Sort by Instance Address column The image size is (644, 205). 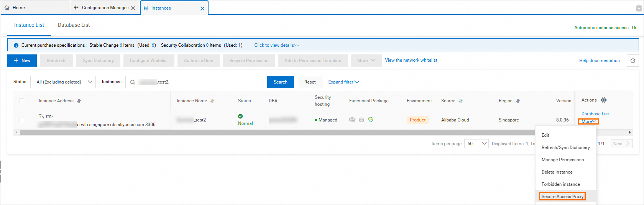[x=79, y=101]
